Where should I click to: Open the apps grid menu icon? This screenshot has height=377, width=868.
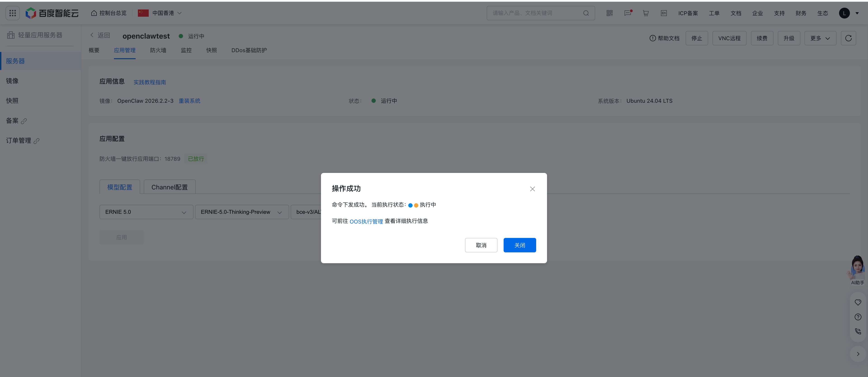(12, 13)
